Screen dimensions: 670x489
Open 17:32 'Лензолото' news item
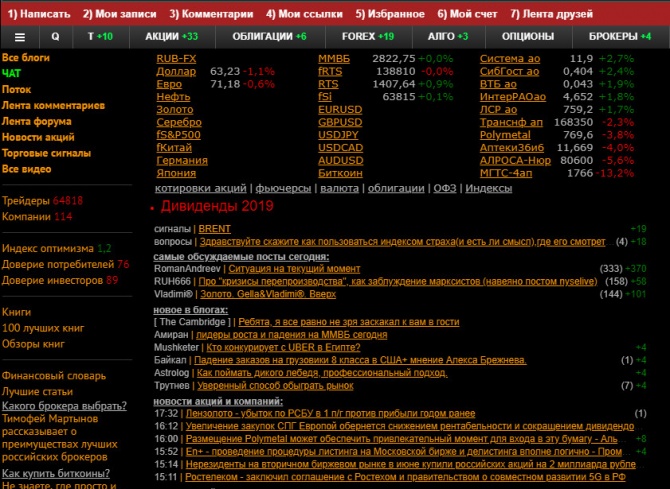pos(330,413)
